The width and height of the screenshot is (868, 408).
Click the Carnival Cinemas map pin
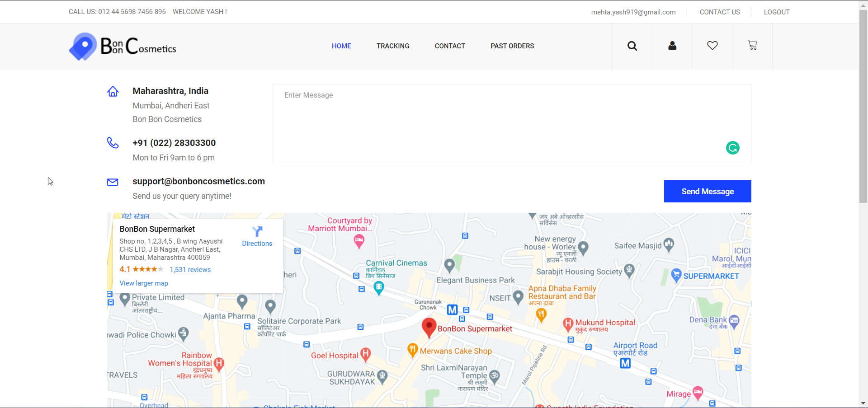pyautogui.click(x=379, y=288)
